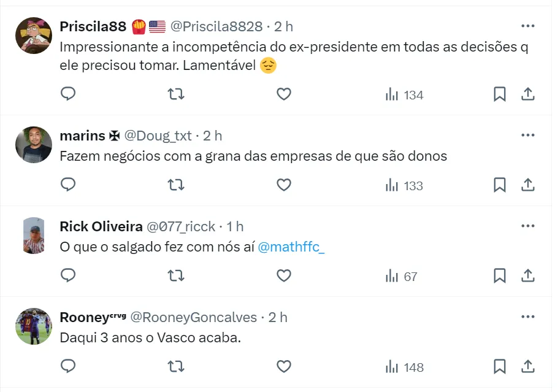Reply to Priscila88's tweet
Image resolution: width=558 pixels, height=392 pixels.
(x=68, y=94)
